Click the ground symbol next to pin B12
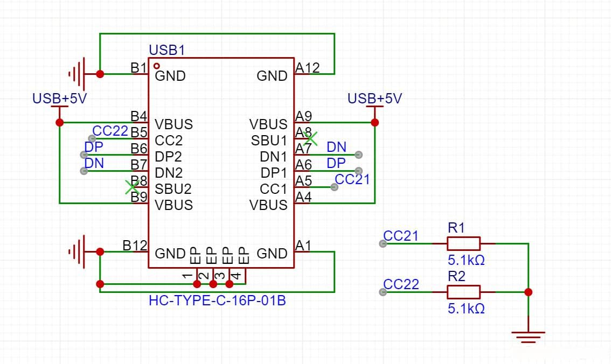Image resolution: width=611 pixels, height=364 pixels. [77, 252]
